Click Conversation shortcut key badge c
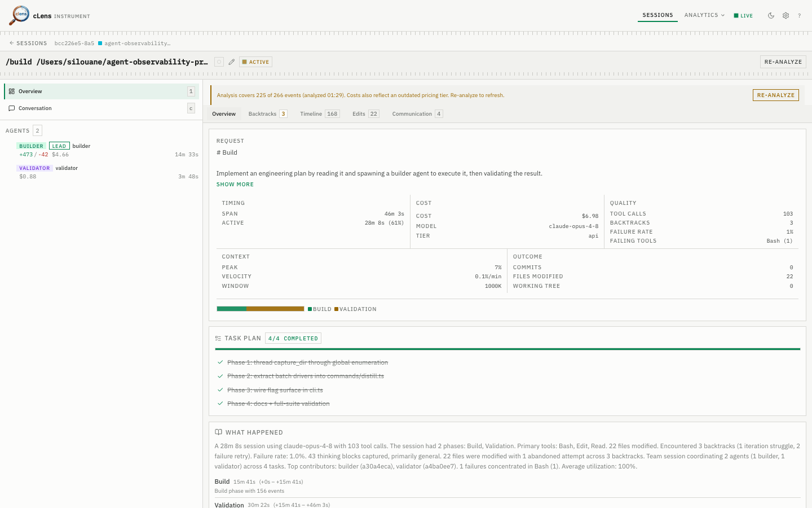Image resolution: width=812 pixels, height=508 pixels. 191,108
